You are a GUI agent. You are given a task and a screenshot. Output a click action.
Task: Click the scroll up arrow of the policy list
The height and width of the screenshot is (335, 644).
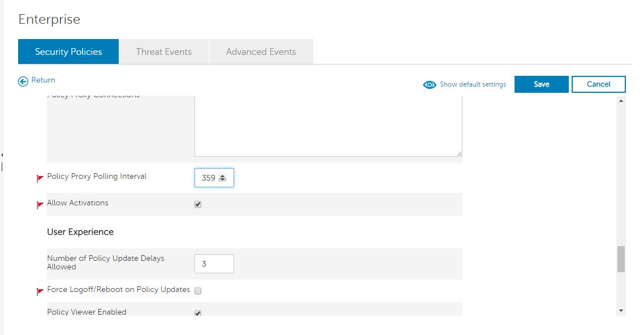[x=621, y=101]
